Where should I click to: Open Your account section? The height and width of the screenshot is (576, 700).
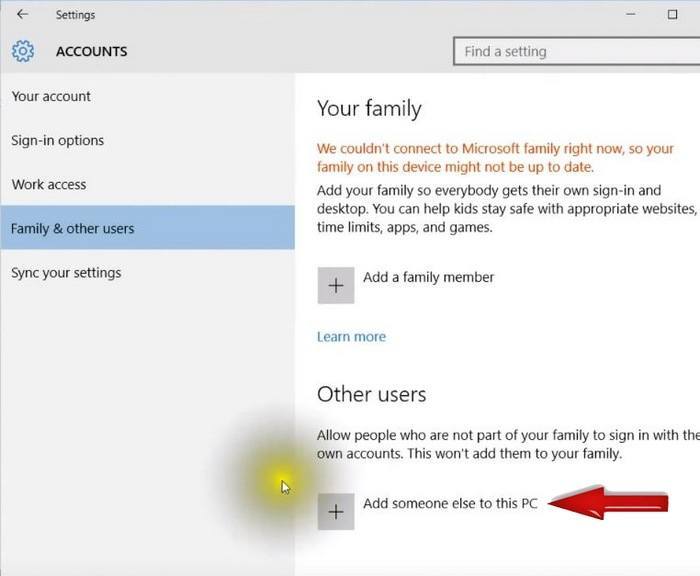coord(147,96)
